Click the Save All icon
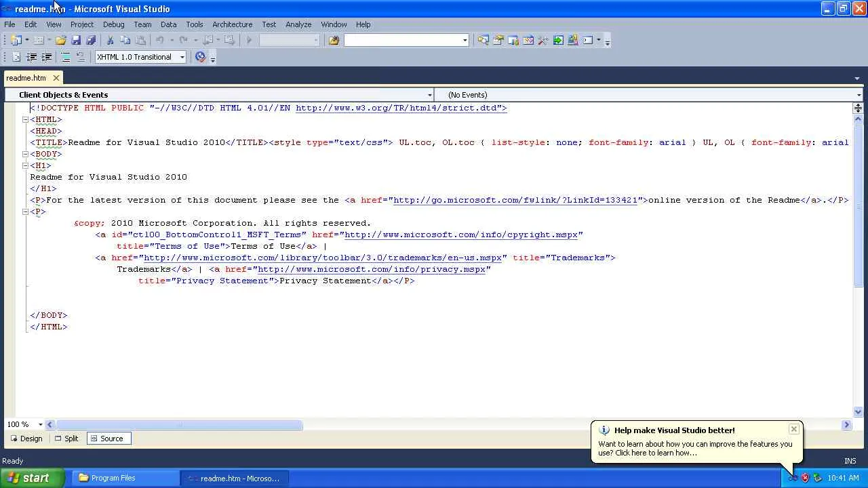868x488 pixels. pos(91,40)
